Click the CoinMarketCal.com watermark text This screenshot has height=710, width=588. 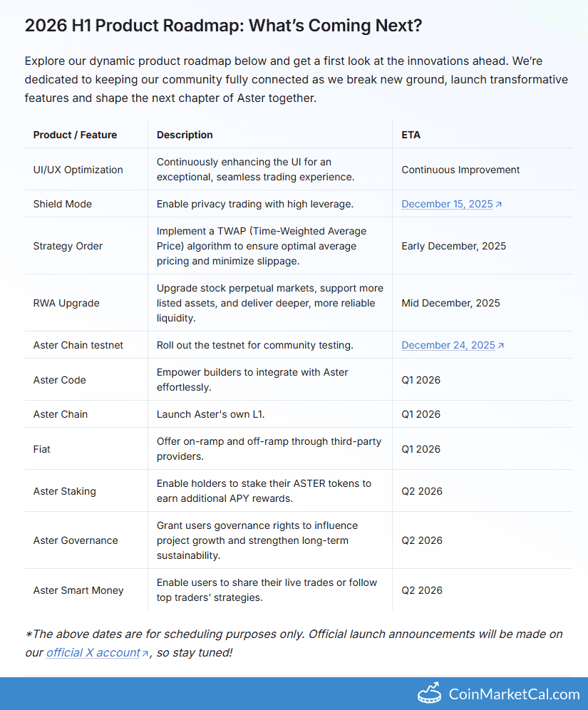(514, 694)
